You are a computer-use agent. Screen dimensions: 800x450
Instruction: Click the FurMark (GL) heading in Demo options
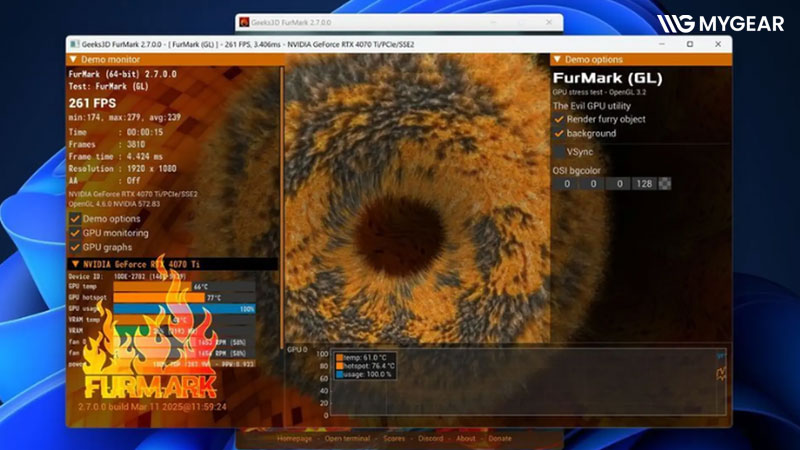pos(608,79)
